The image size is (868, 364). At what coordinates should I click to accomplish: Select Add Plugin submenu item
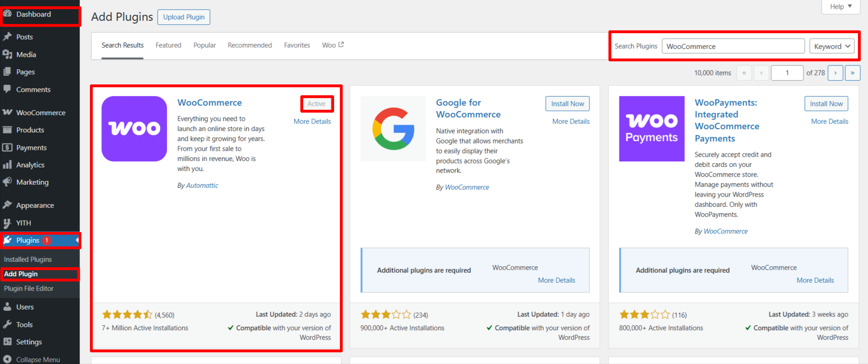(21, 274)
